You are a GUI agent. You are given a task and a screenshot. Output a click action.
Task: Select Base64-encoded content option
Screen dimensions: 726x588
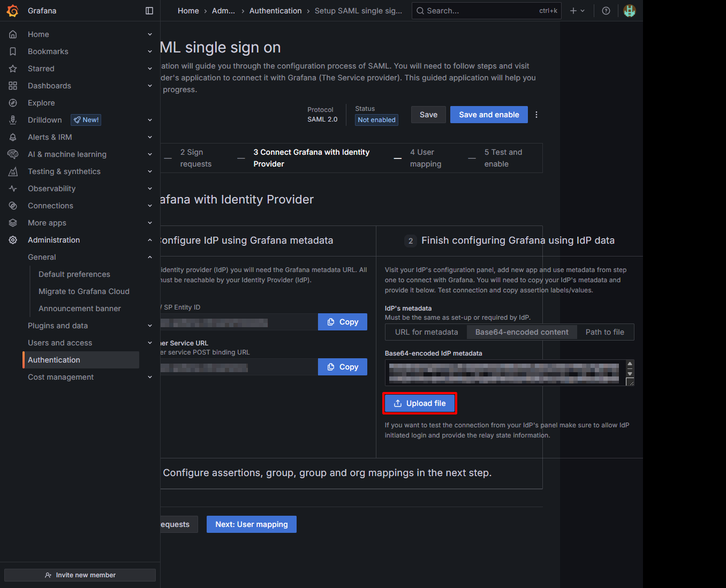point(521,332)
